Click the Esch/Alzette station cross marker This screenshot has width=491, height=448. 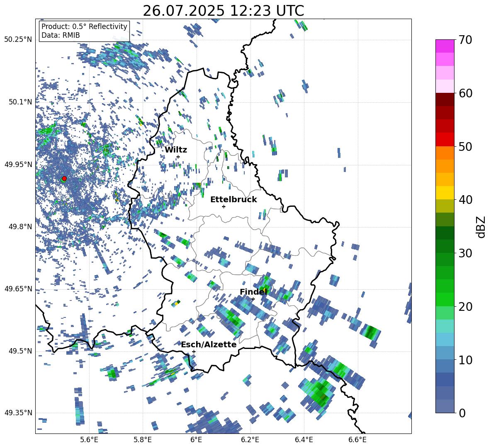tap(194, 351)
